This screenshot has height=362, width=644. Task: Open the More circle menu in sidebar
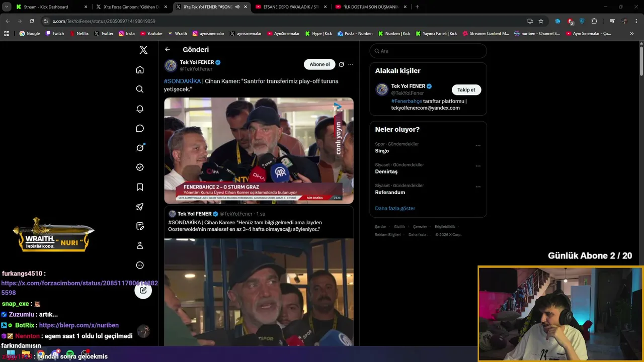point(140,265)
